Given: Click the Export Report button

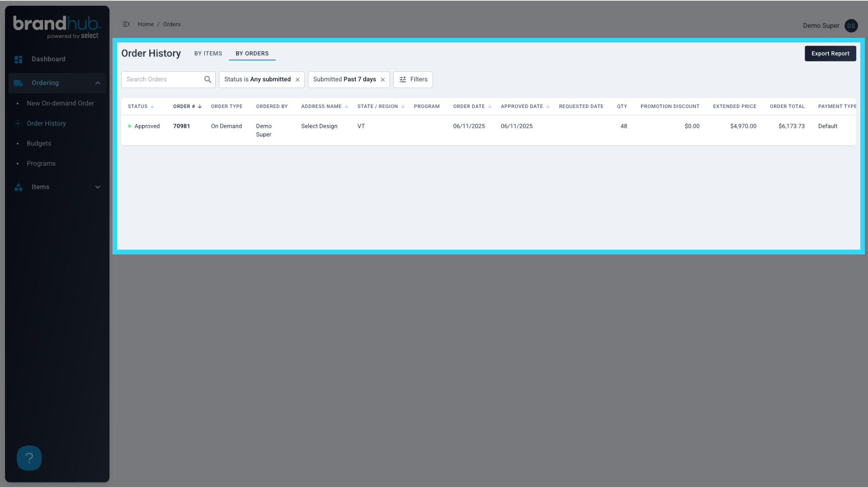Looking at the screenshot, I should coord(830,53).
